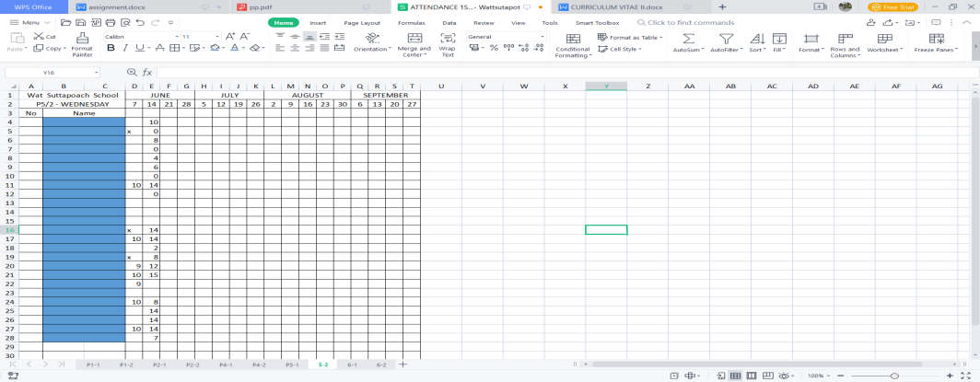The width and height of the screenshot is (980, 382).
Task: Click the Print icon in quick access
Action: click(x=111, y=22)
